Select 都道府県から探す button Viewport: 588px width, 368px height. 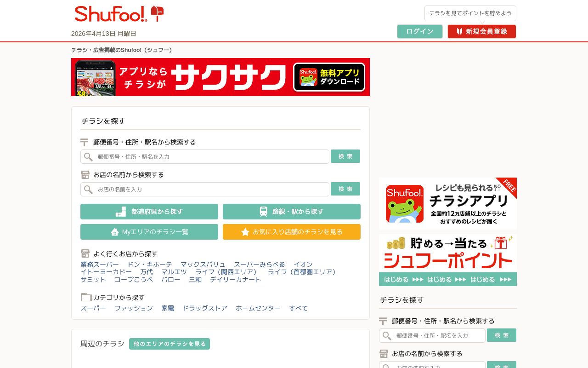tap(149, 212)
